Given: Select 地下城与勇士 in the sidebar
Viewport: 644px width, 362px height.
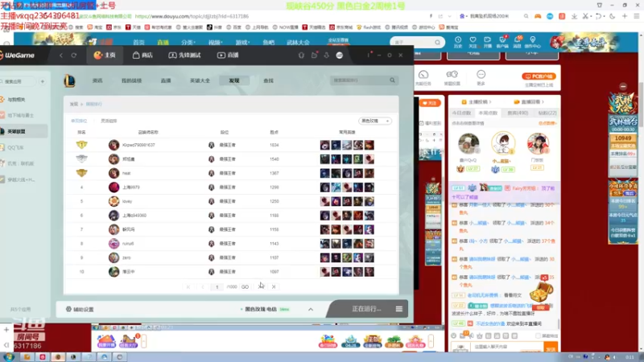Looking at the screenshot, I should point(20,115).
